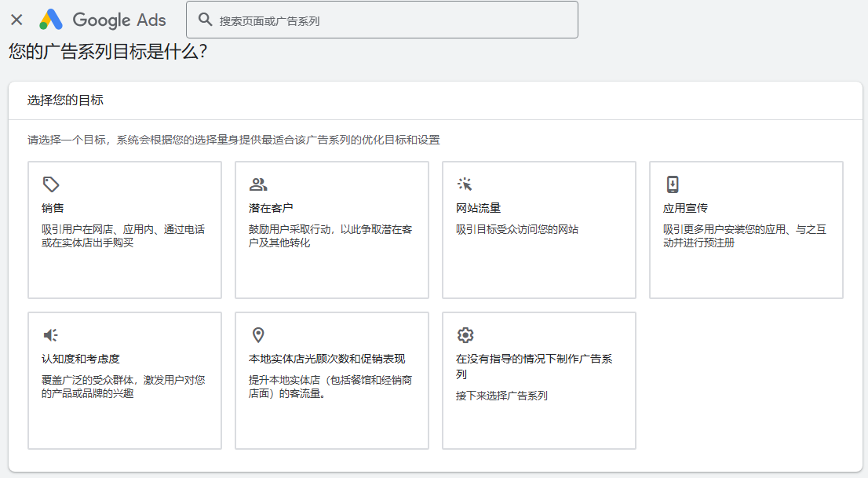Click the gear icon for no-guidance campaign
The width and height of the screenshot is (868, 478).
(x=465, y=335)
